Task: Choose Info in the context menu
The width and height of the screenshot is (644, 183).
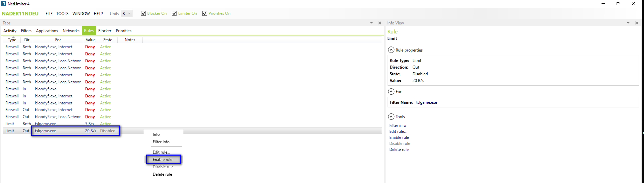Action: tap(164, 134)
